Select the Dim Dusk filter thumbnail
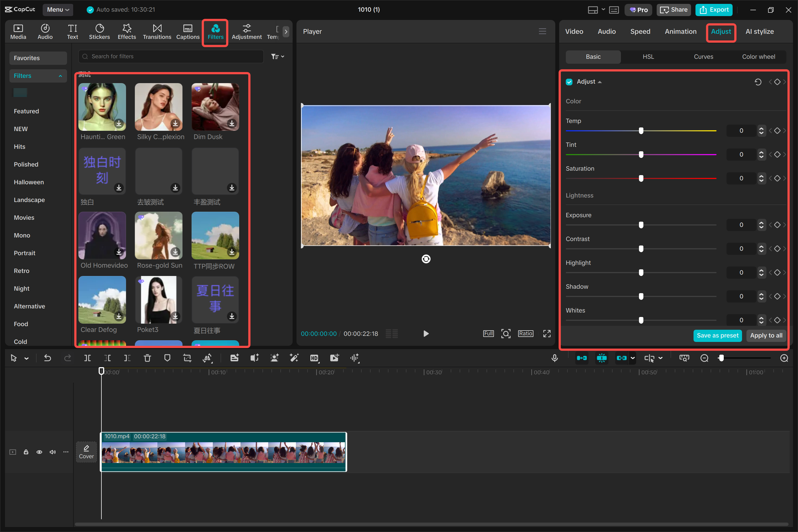Viewport: 798px width, 532px height. click(215, 107)
